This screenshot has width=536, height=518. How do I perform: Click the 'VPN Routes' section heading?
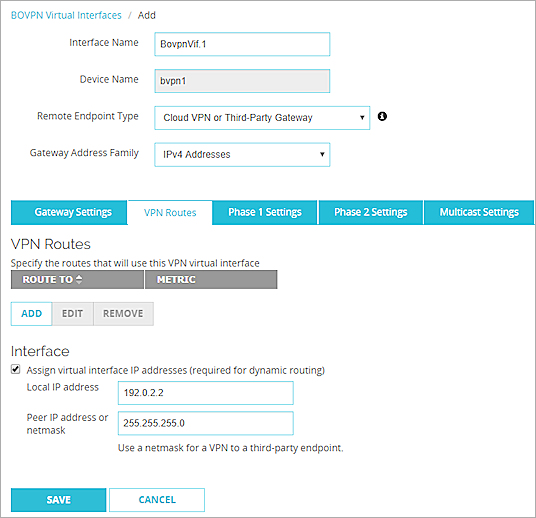[51, 244]
